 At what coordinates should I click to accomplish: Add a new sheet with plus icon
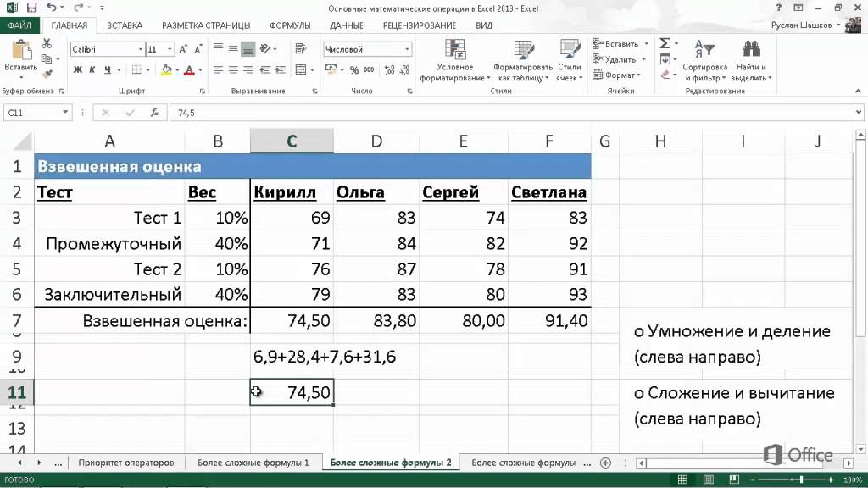605,463
